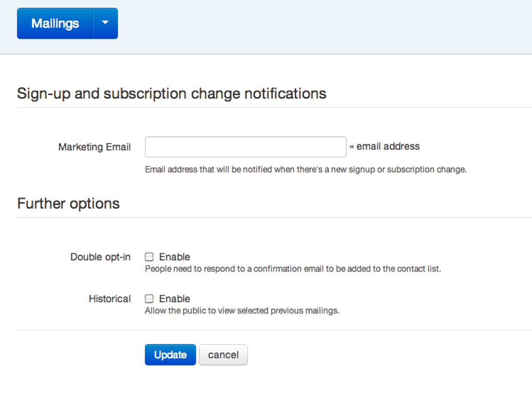
Task: Click the confirmation email description under Double opt-in
Action: [293, 269]
